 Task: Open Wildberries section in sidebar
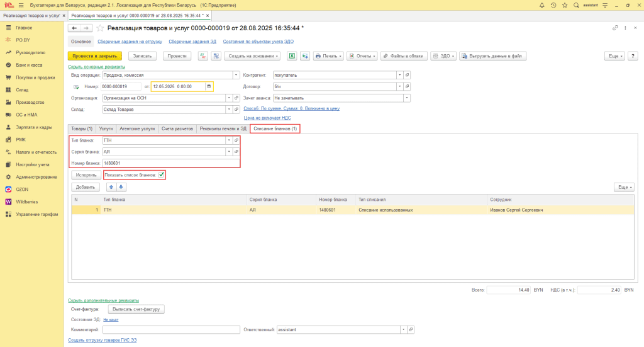click(26, 202)
